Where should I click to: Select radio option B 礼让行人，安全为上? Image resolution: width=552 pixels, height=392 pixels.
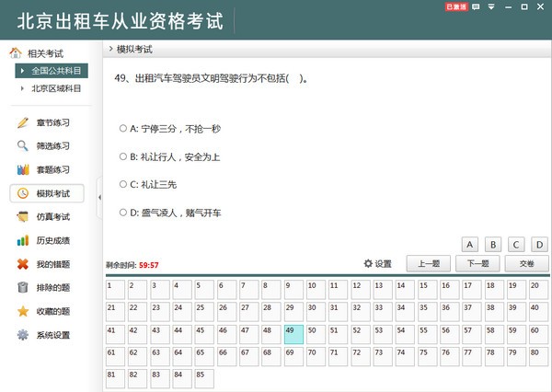[x=123, y=156]
